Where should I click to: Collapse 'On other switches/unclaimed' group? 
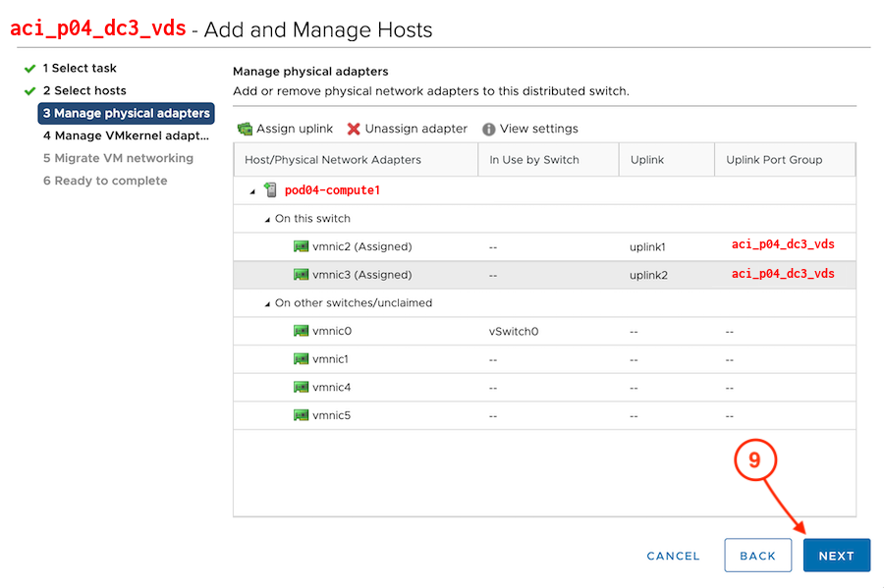coord(267,304)
